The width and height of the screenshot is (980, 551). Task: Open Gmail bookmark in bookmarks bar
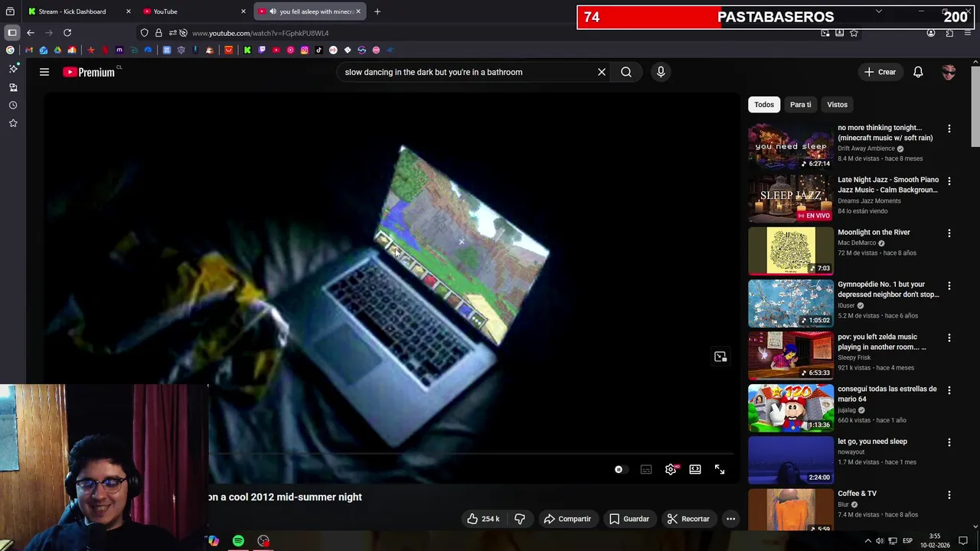click(29, 50)
